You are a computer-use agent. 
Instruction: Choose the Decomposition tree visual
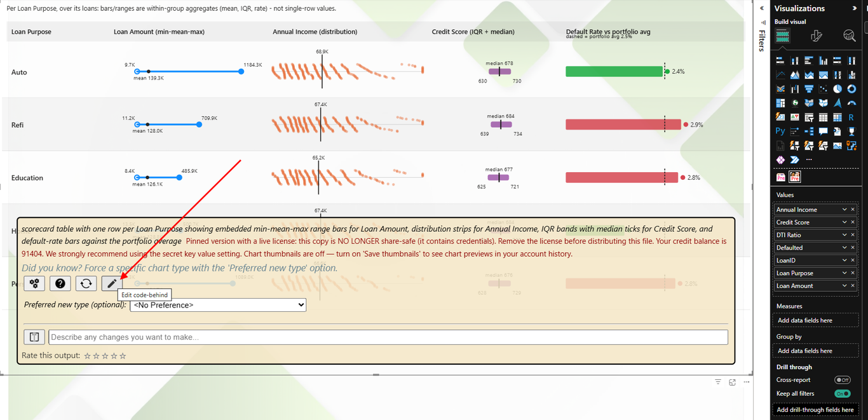809,132
